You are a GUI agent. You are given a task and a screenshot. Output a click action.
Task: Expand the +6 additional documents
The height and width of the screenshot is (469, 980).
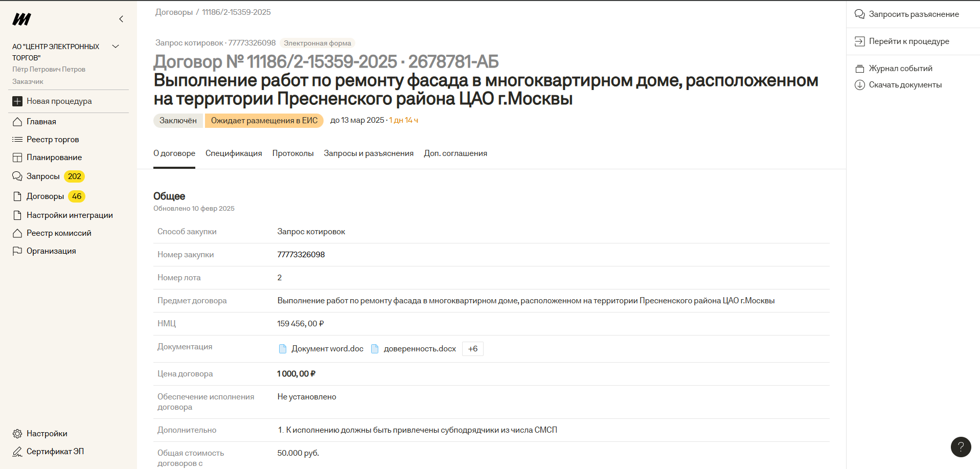pos(472,349)
